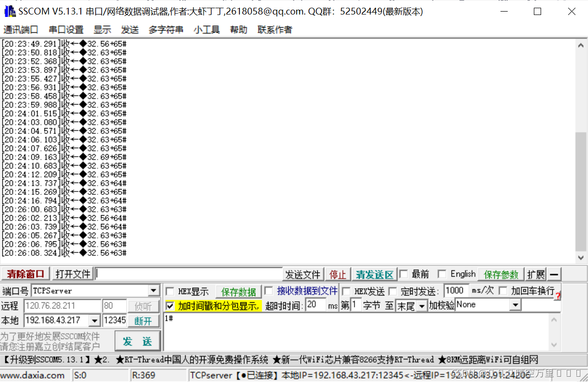
Task: Open the 发送 menu
Action: pos(130,29)
